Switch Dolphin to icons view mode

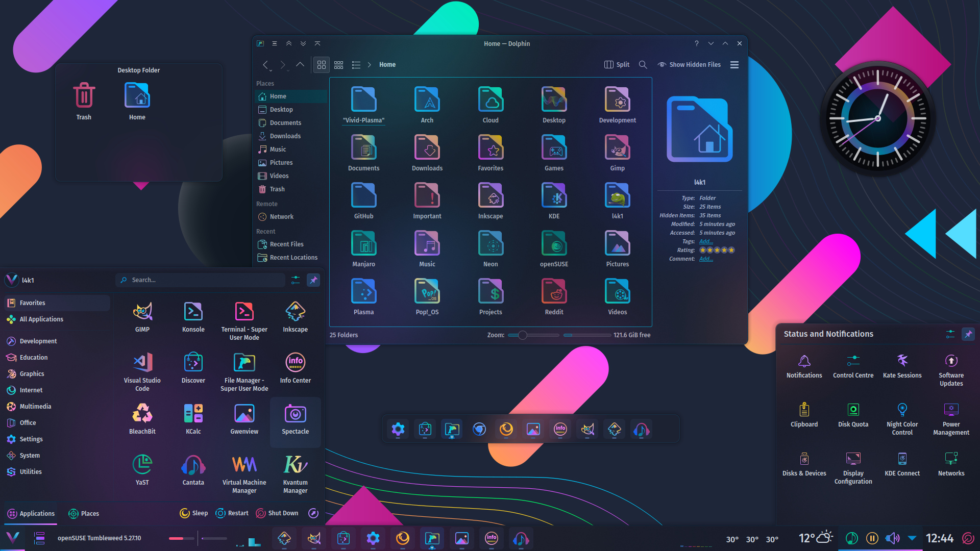coord(322,65)
